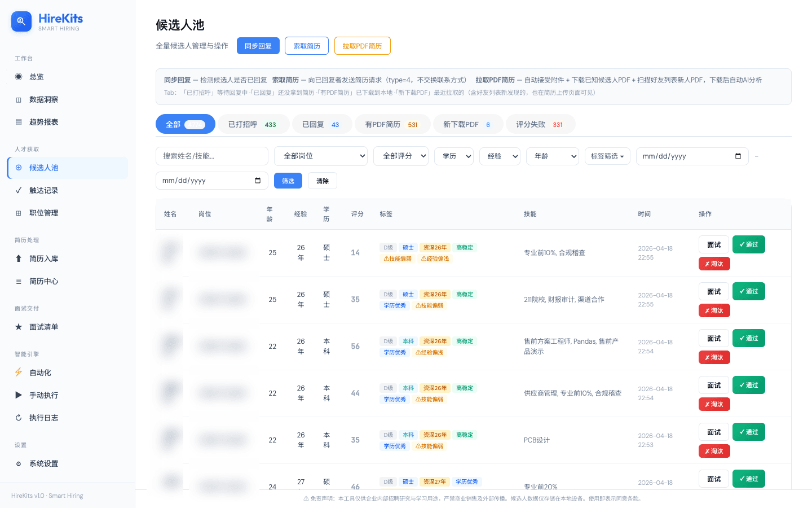Click 售前方案工程师 skills cell
This screenshot has width=812, height=508.
572,346
